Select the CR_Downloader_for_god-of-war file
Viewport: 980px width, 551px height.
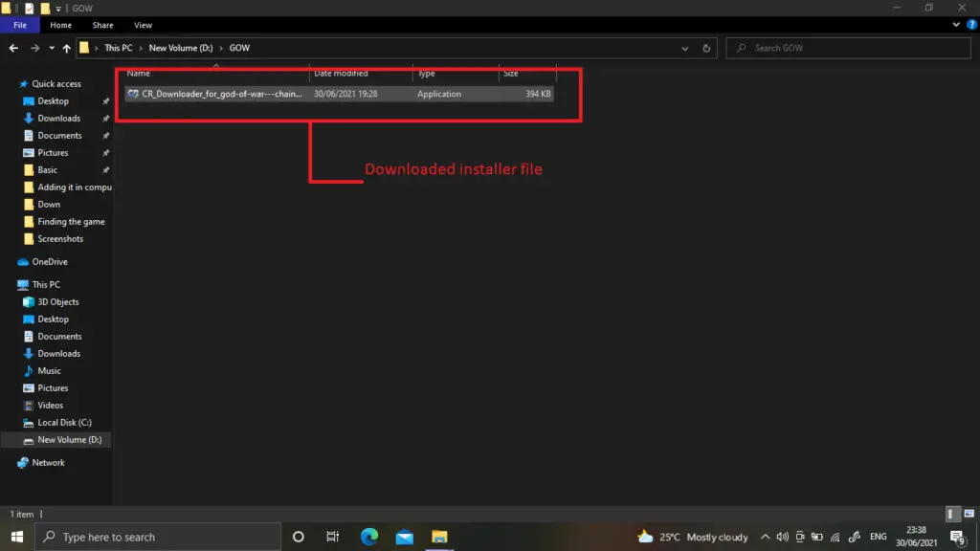[339, 94]
